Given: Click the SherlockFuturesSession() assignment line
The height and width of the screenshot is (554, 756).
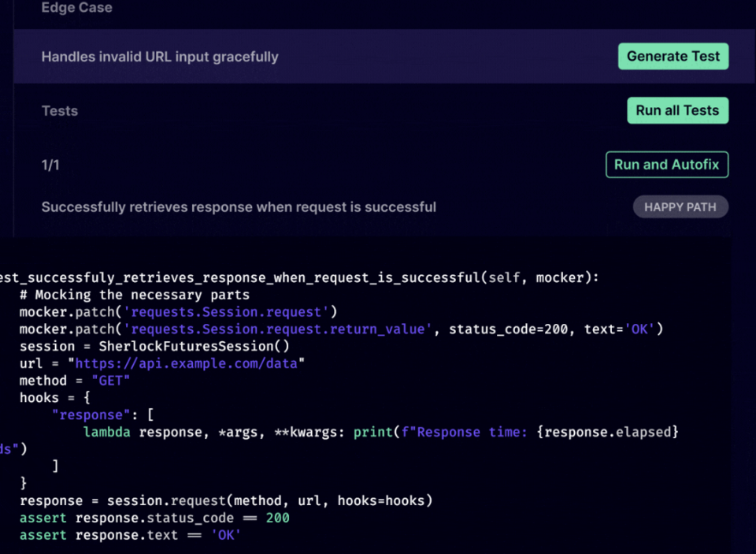Looking at the screenshot, I should (154, 346).
